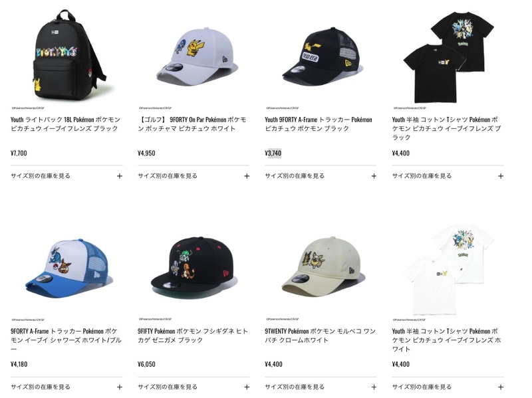Expand size stock for black Pokémon backpack
Image resolution: width=532 pixels, height=398 pixels.
pyautogui.click(x=66, y=176)
